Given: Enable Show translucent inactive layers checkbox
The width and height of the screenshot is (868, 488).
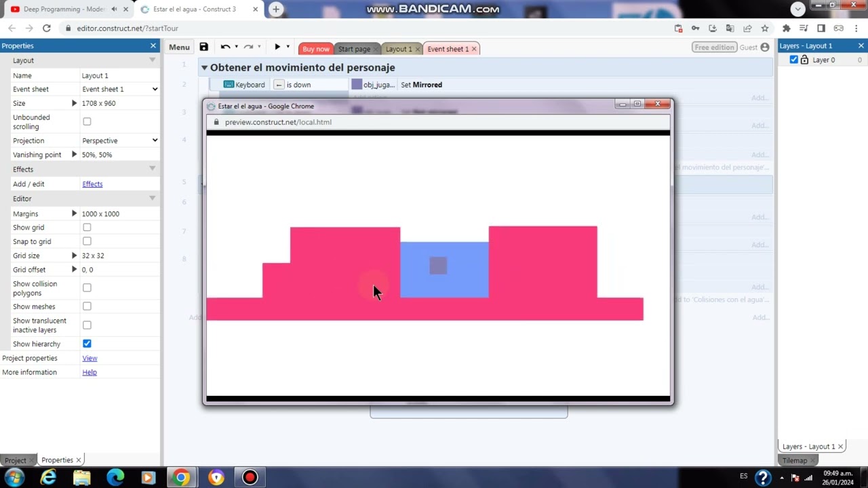Looking at the screenshot, I should point(87,325).
